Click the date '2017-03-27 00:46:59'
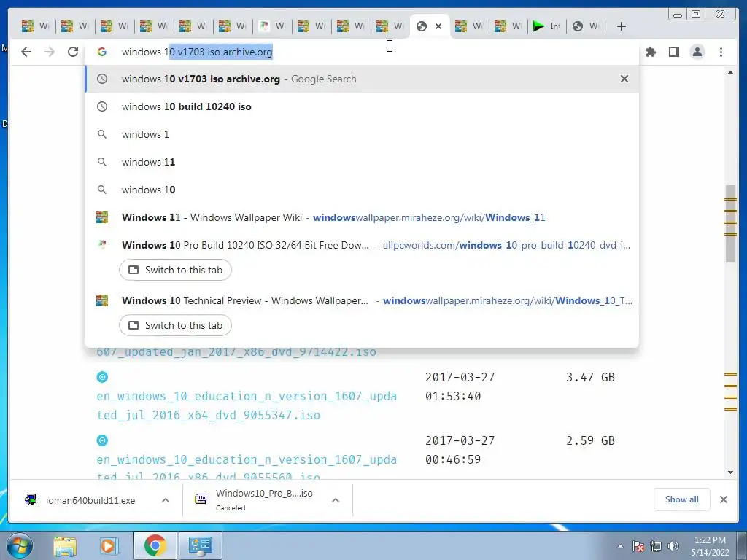The image size is (747, 560). click(460, 450)
